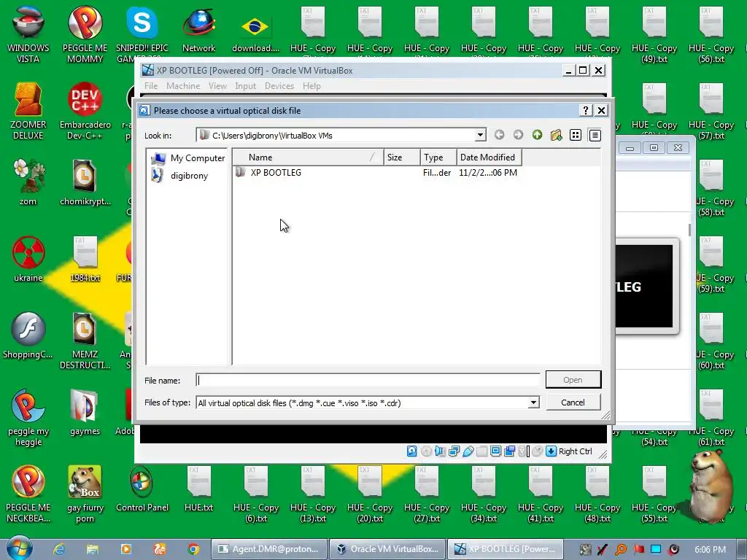Click shared folders status icon
Screen dimensions: 747x560
coord(481,451)
